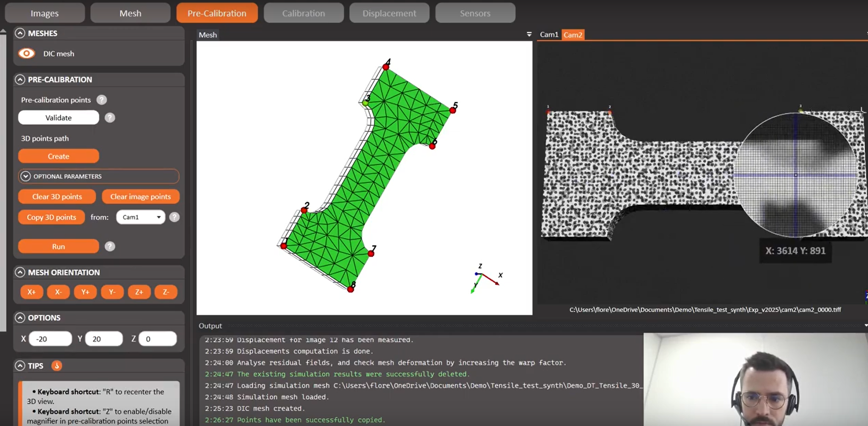Collapse the MESHES panel

click(20, 33)
